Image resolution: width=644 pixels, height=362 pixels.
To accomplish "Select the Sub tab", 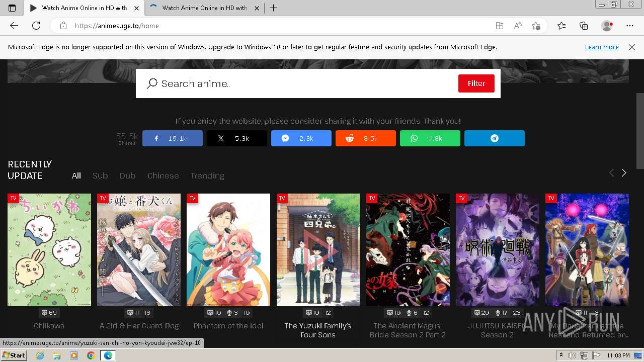I will tap(100, 175).
